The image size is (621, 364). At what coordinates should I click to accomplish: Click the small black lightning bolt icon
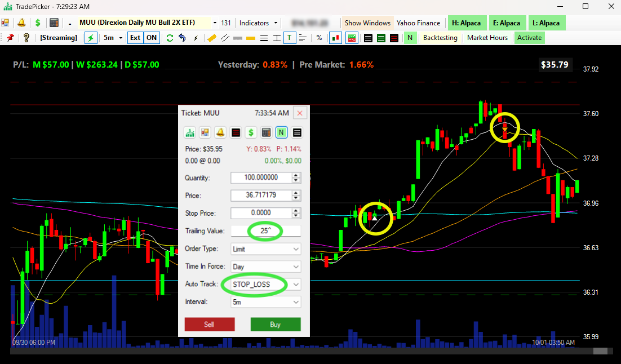[196, 38]
